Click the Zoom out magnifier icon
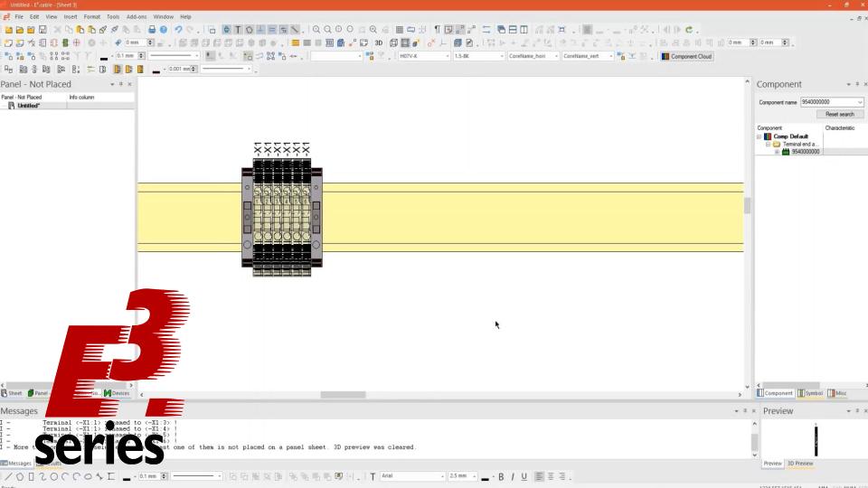Viewport: 868px width, 488px height. (327, 30)
